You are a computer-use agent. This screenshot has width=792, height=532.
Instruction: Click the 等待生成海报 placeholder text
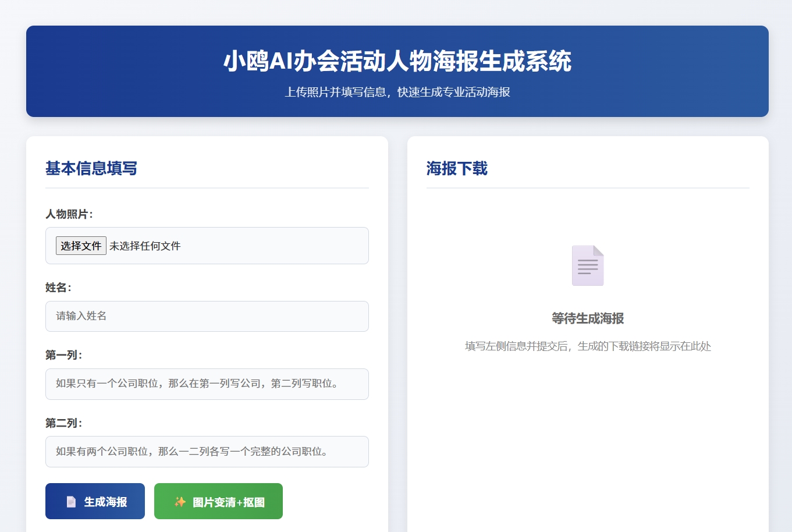pyautogui.click(x=588, y=318)
